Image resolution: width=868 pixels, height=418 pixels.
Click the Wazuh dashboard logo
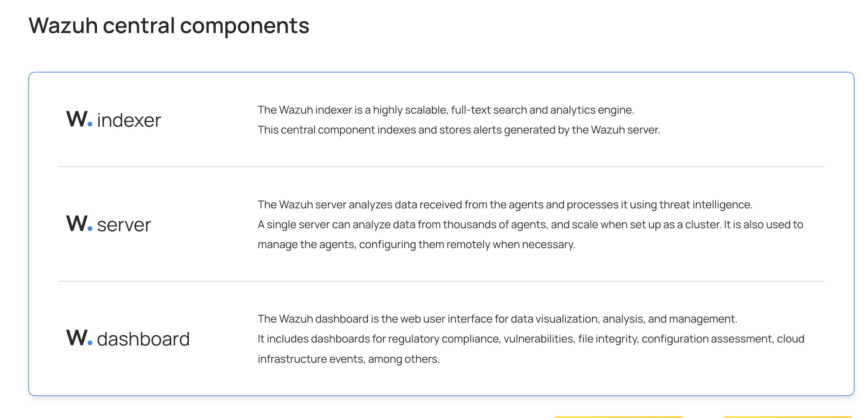(x=128, y=338)
